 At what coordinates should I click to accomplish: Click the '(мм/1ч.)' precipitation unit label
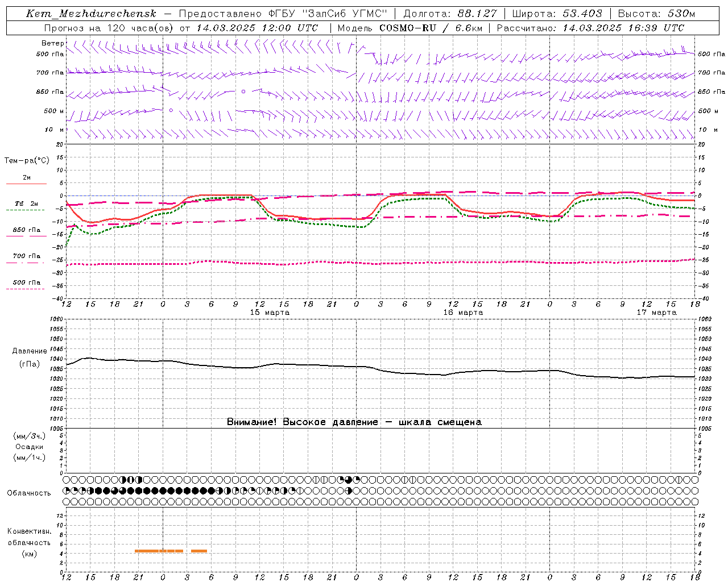(30, 458)
